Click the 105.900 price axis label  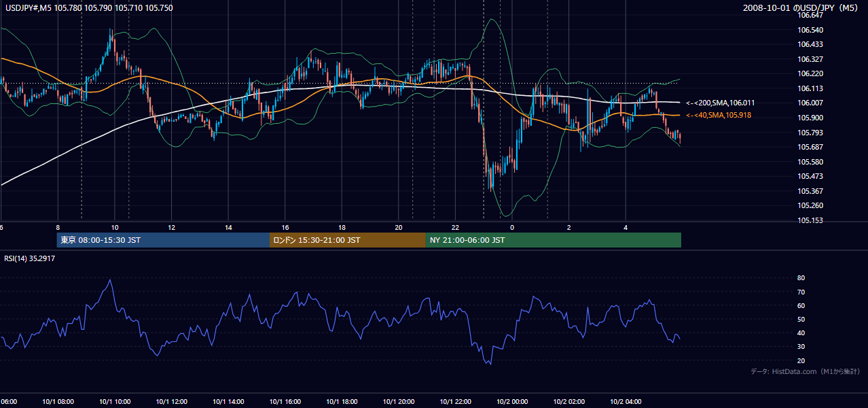click(x=811, y=118)
